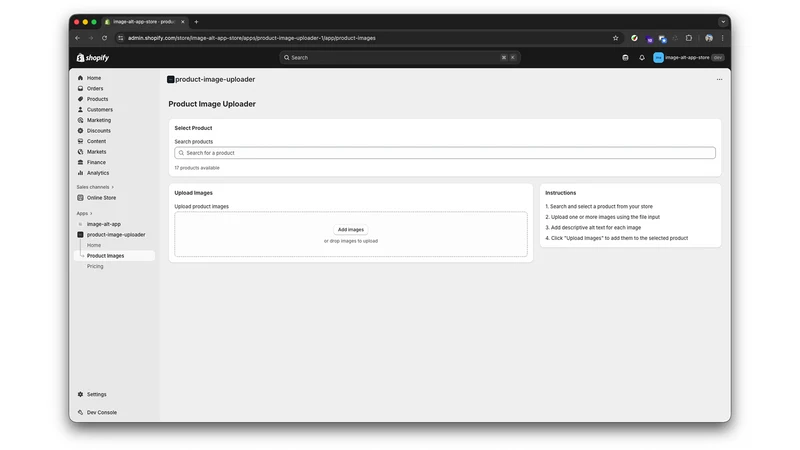Bookmark this page with the star icon

pyautogui.click(x=616, y=38)
